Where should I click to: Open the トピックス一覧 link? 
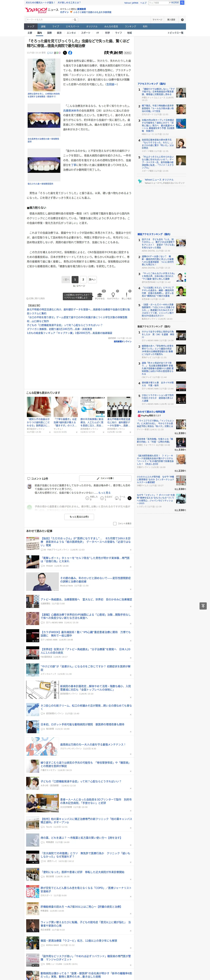pos(175,33)
